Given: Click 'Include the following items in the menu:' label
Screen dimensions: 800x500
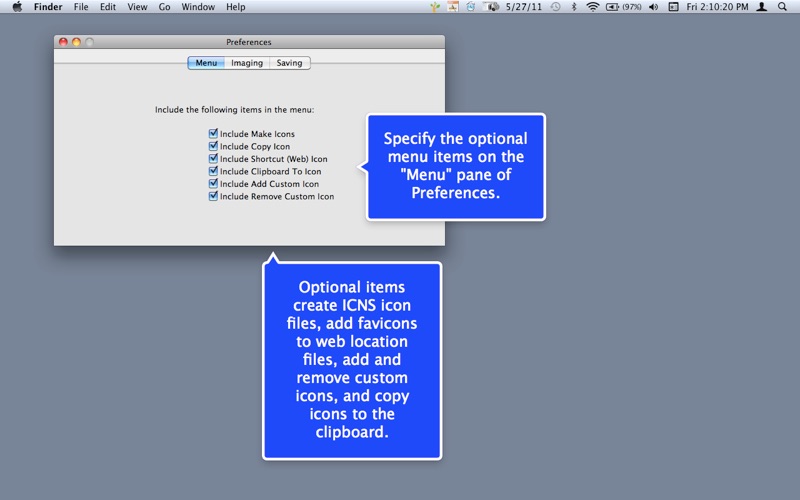Looking at the screenshot, I should pyautogui.click(x=235, y=110).
